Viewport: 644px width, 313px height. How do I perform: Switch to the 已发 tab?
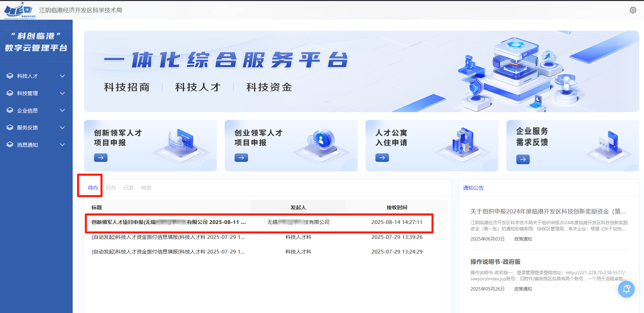coord(128,188)
